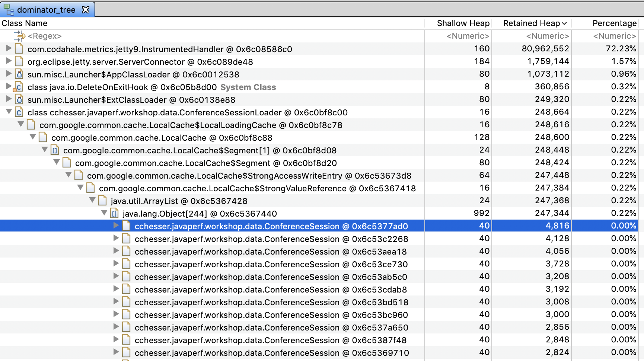Select the ServerConnector @ 0x6c089de48 entry

point(140,62)
